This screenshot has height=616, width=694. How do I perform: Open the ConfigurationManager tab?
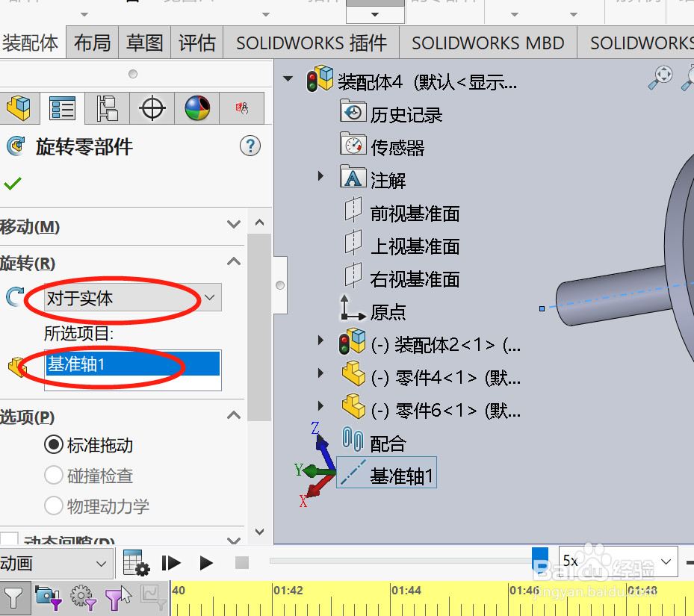(107, 108)
